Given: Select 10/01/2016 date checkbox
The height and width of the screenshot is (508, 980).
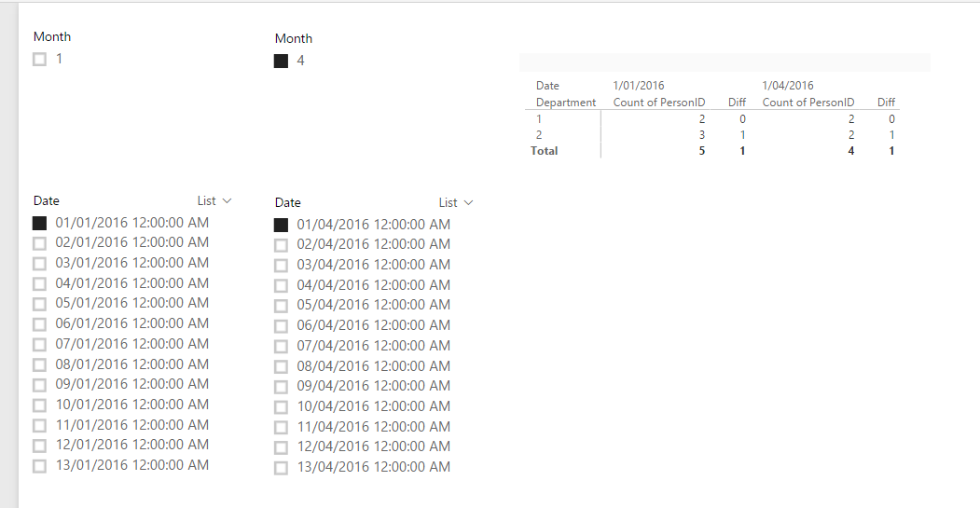Looking at the screenshot, I should pyautogui.click(x=39, y=405).
